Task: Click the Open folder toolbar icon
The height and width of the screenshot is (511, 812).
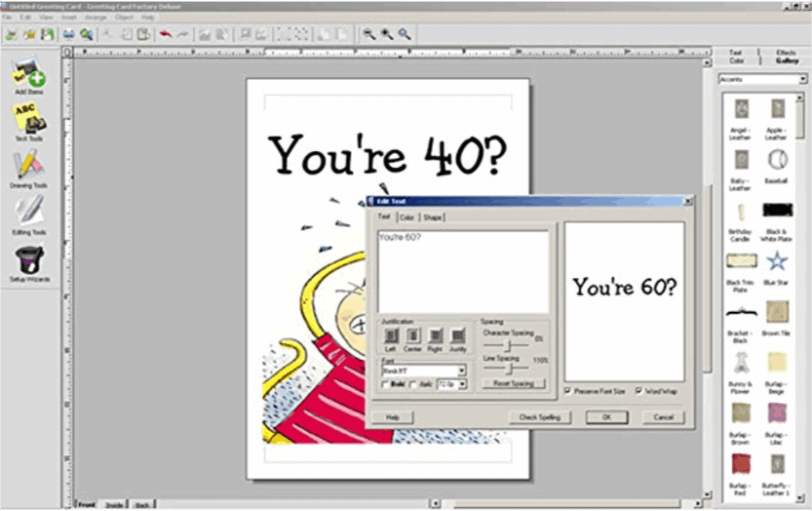Action: pos(29,34)
